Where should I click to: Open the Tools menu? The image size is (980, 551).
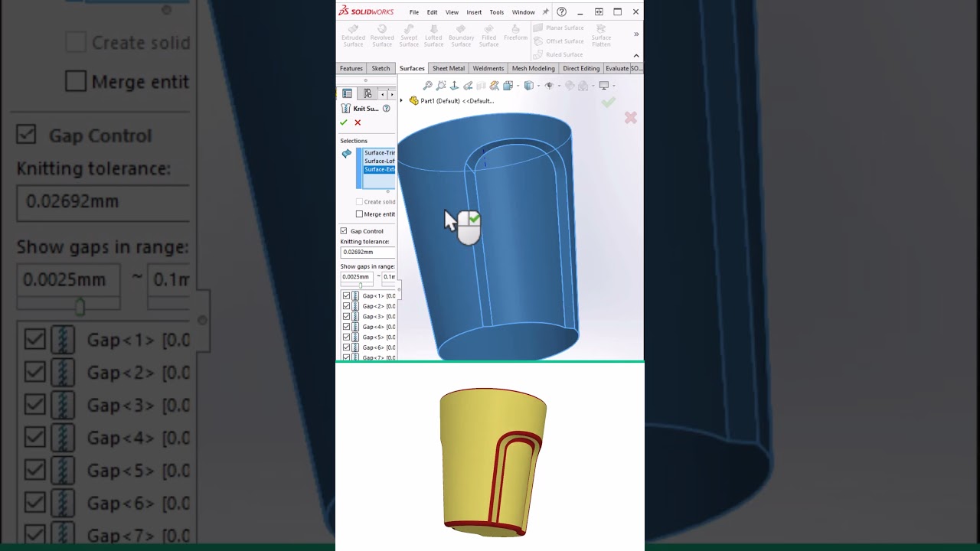[x=497, y=12]
